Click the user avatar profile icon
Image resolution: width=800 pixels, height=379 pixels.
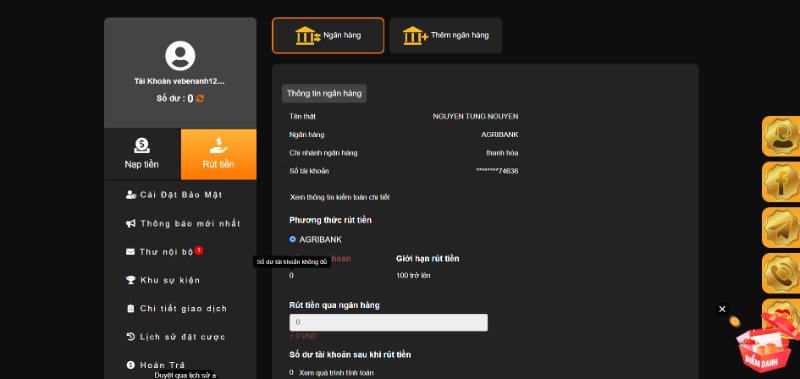[x=180, y=56]
